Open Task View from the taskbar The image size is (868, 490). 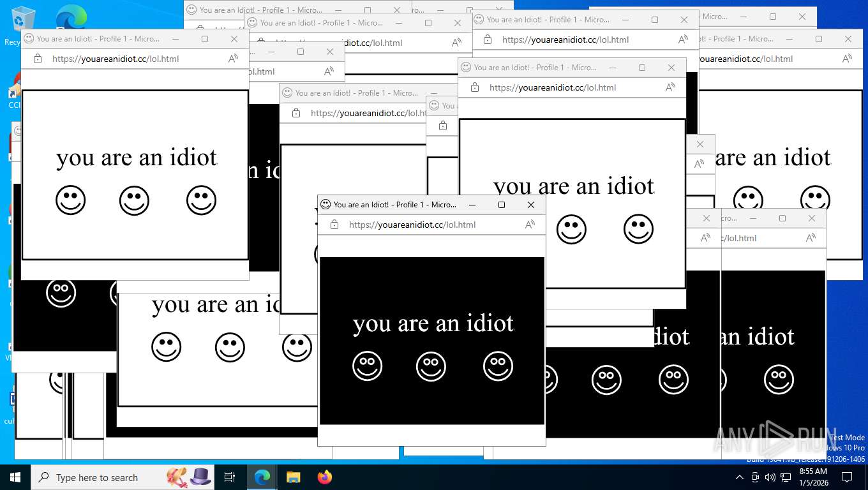[x=230, y=477]
